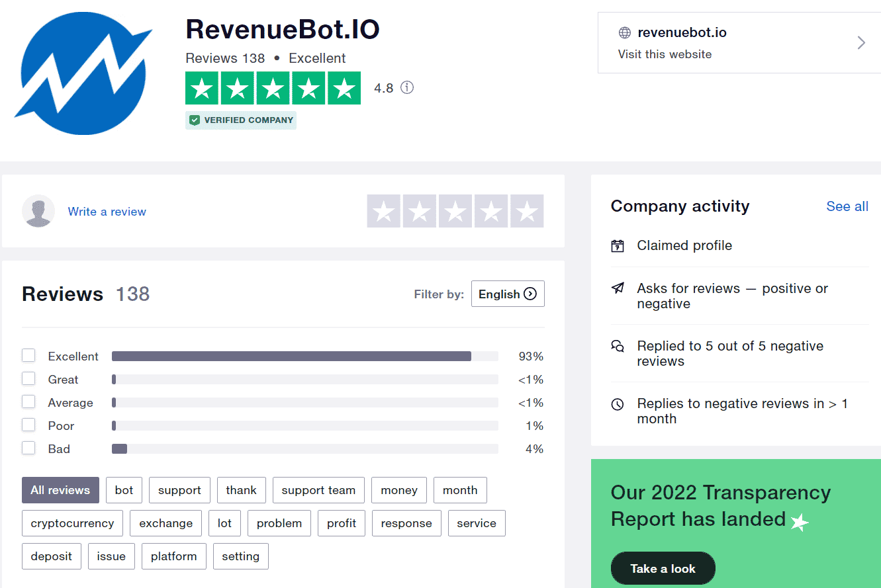881x588 pixels.
Task: Click the Poor 1% rating bar
Action: (x=304, y=425)
